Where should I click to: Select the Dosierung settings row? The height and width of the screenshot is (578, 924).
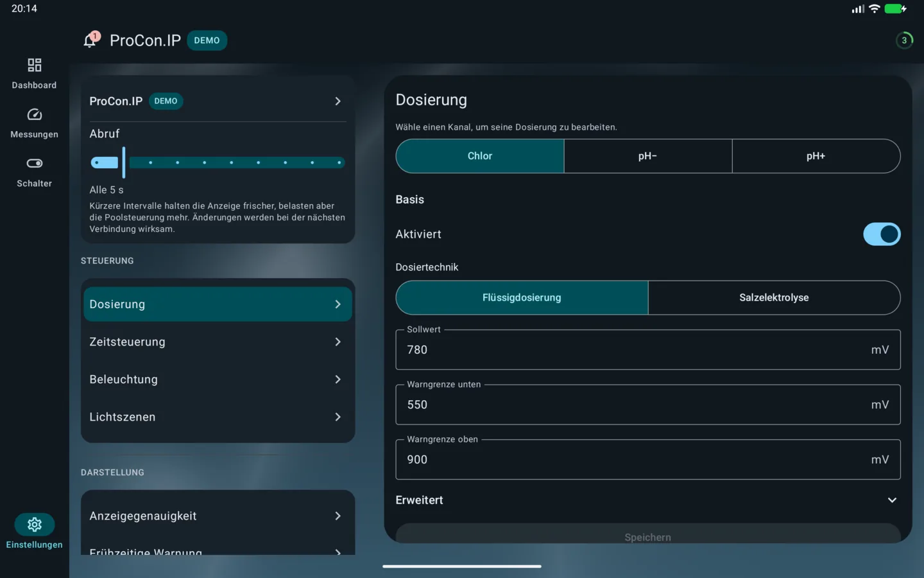tap(218, 304)
